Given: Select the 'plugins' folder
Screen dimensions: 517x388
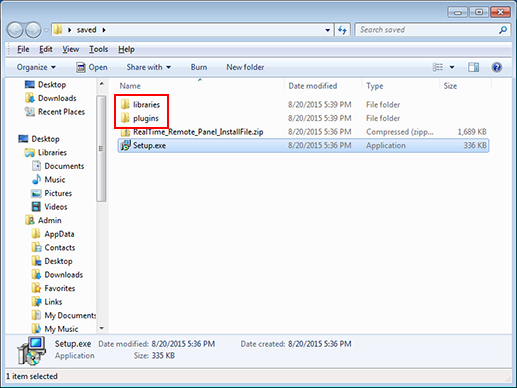Looking at the screenshot, I should 139,118.
